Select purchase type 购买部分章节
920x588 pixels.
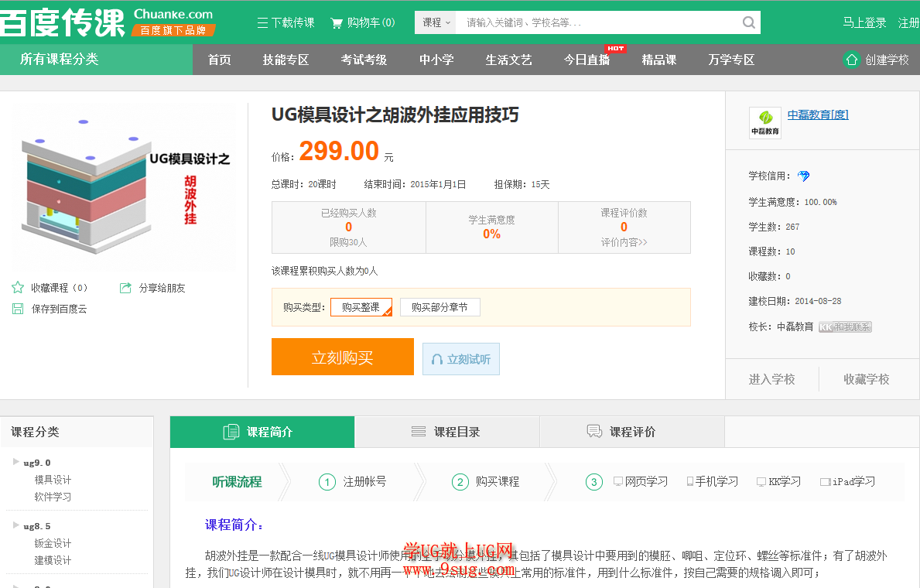tap(440, 307)
